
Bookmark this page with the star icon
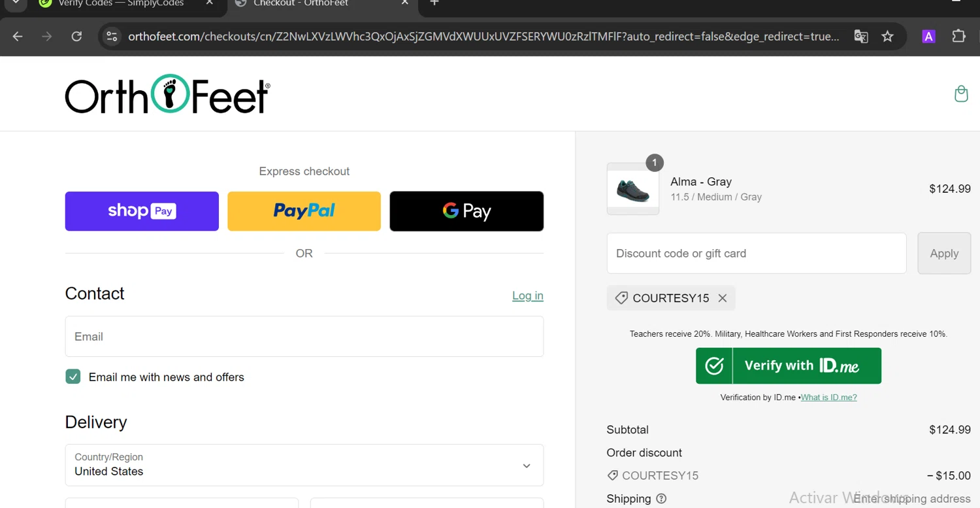coord(887,37)
